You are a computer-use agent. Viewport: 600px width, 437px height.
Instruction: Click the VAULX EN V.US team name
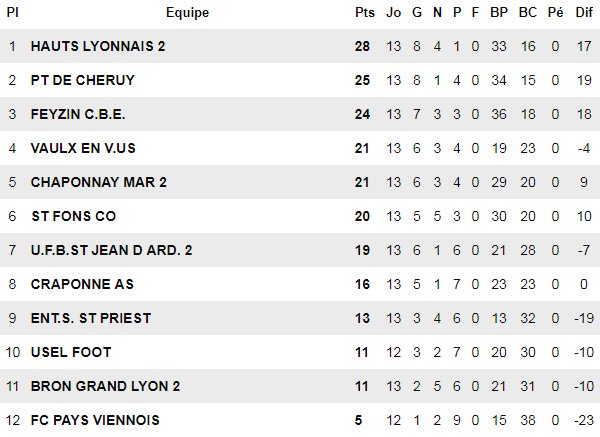click(83, 148)
